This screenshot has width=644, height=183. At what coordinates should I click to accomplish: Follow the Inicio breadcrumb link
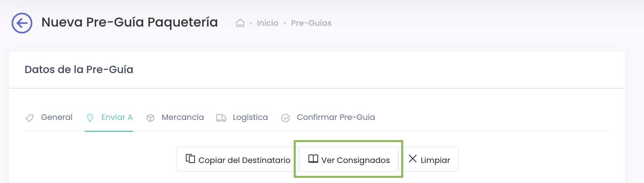(268, 23)
